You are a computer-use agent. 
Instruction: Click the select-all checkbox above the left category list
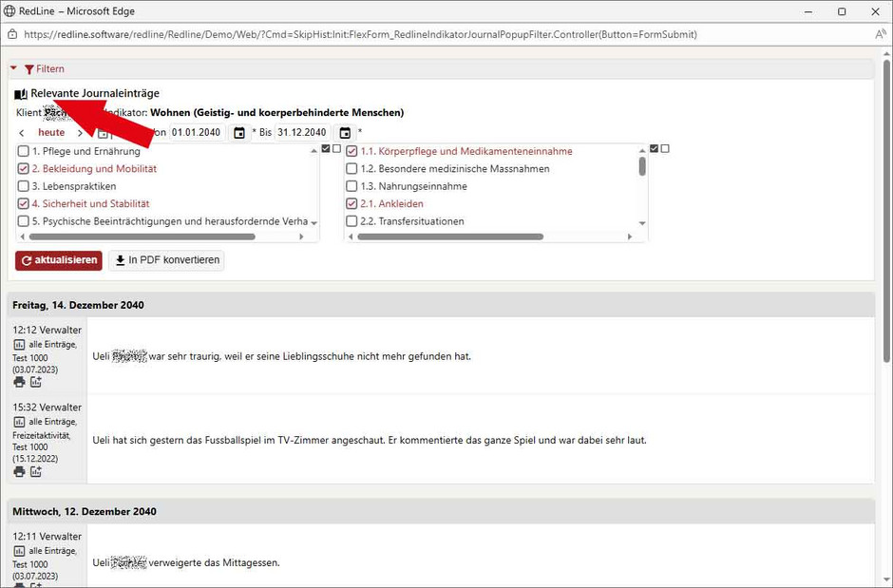(325, 148)
